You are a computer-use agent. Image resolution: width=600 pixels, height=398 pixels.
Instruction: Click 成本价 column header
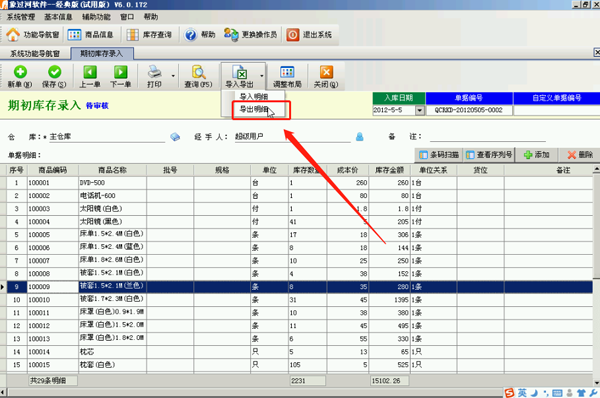[347, 170]
